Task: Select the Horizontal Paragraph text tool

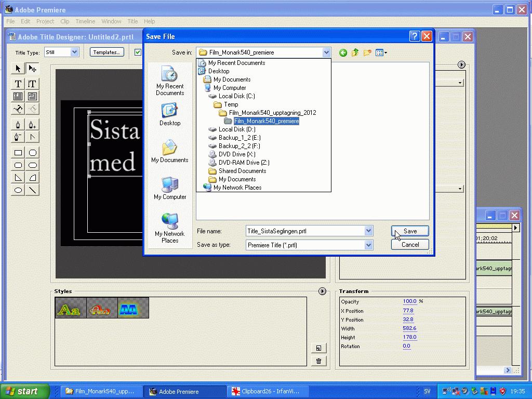Action: click(x=18, y=96)
